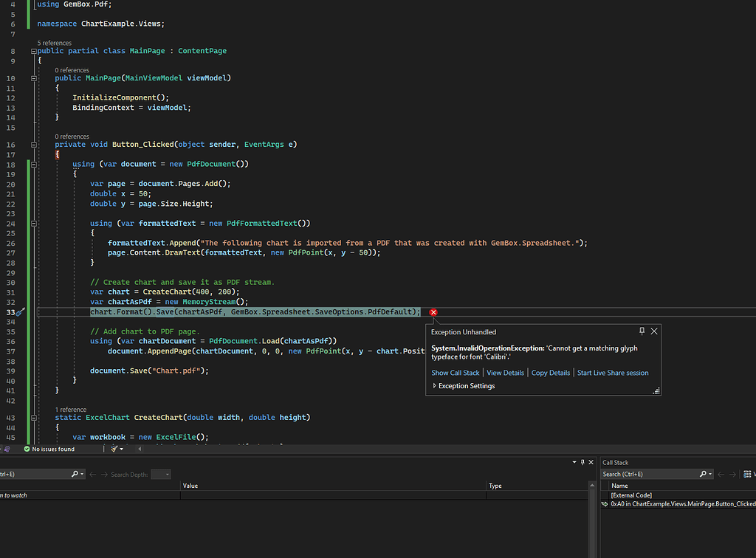
Task: Collapse the CreateChart method block
Action: tap(34, 418)
